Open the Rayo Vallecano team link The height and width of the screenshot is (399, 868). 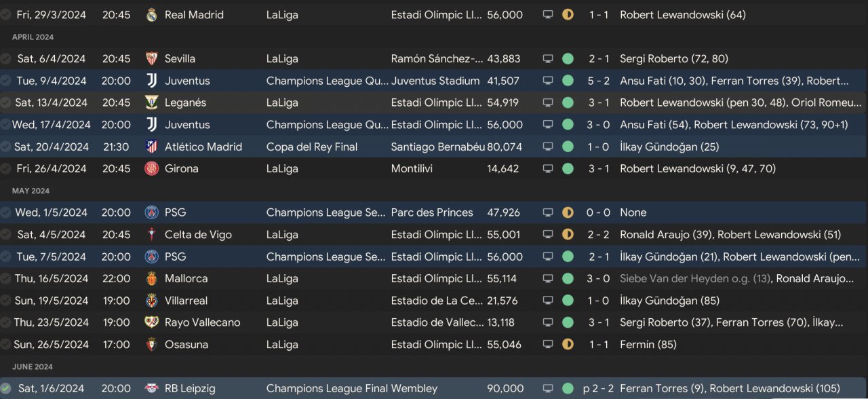pyautogui.click(x=202, y=322)
